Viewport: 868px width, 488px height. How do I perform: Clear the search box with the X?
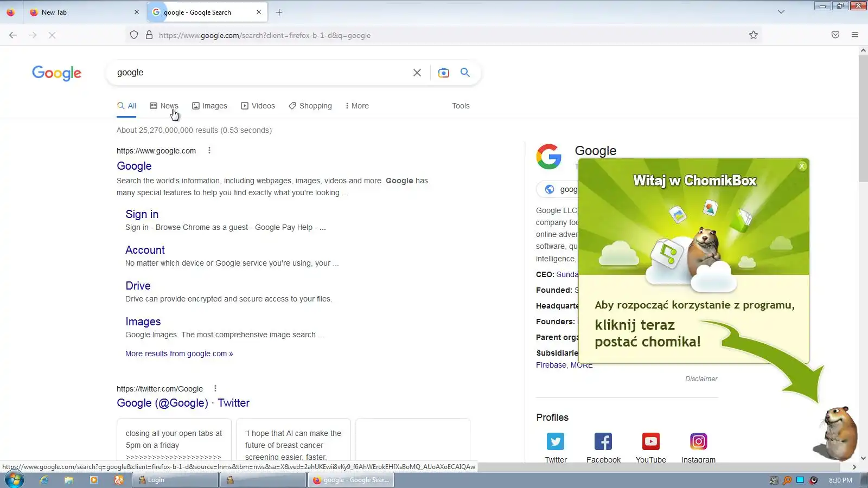(417, 73)
